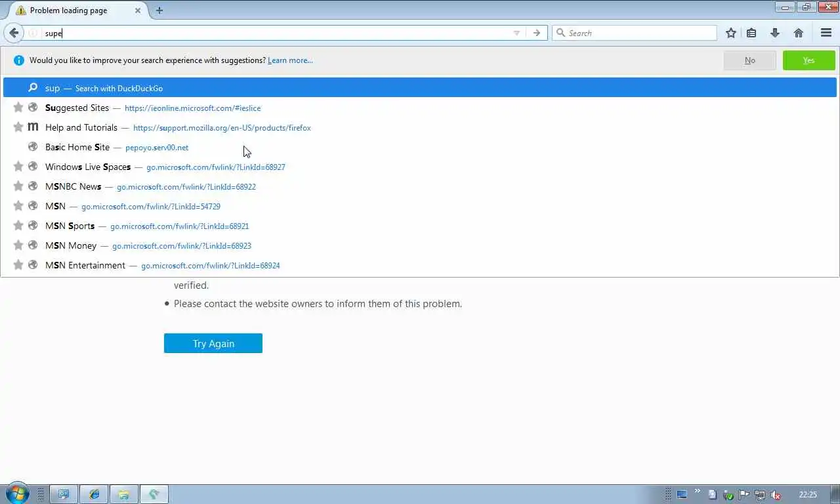The height and width of the screenshot is (504, 840).
Task: Click the magnifier icon in Search box
Action: pyautogui.click(x=560, y=33)
